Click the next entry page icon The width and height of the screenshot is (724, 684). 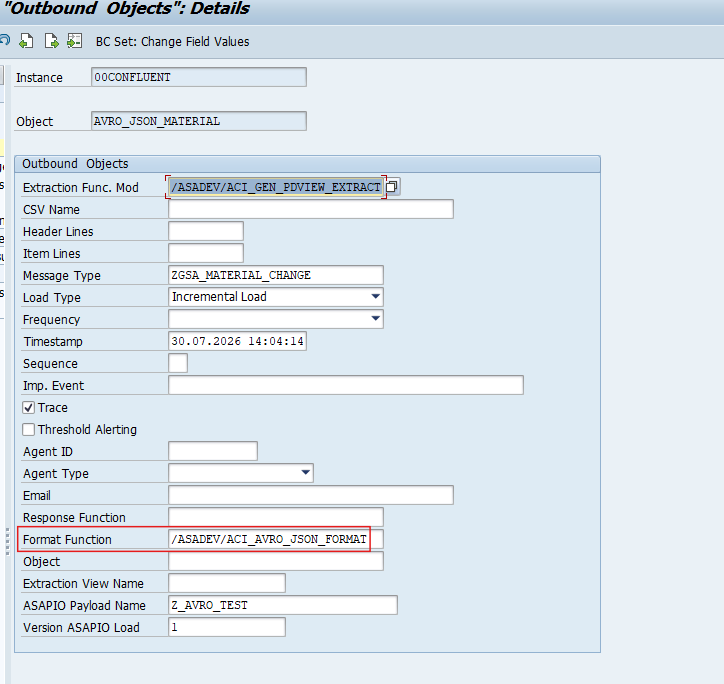[51, 41]
